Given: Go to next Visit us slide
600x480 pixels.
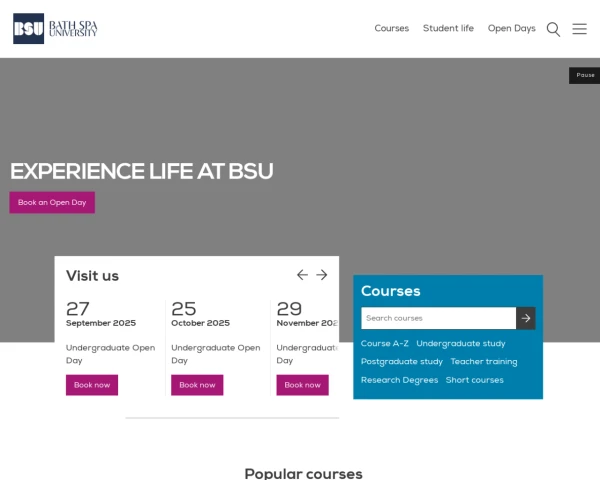Looking at the screenshot, I should 322,275.
